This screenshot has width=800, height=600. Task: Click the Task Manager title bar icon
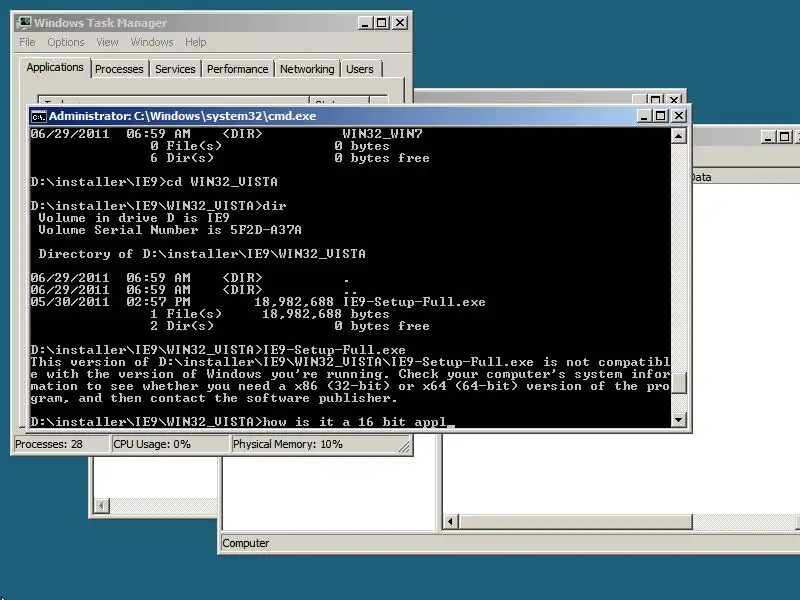point(23,23)
